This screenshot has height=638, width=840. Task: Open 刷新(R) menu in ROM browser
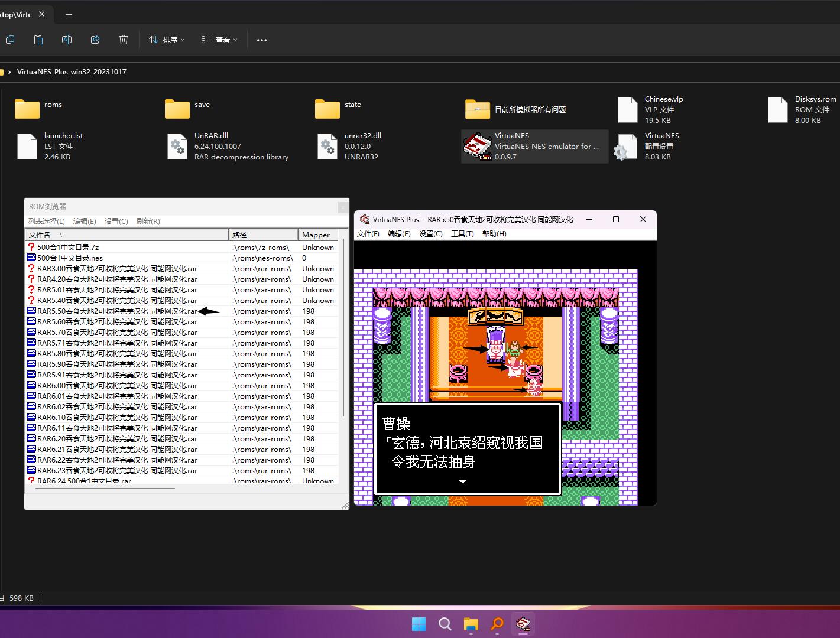pos(148,222)
